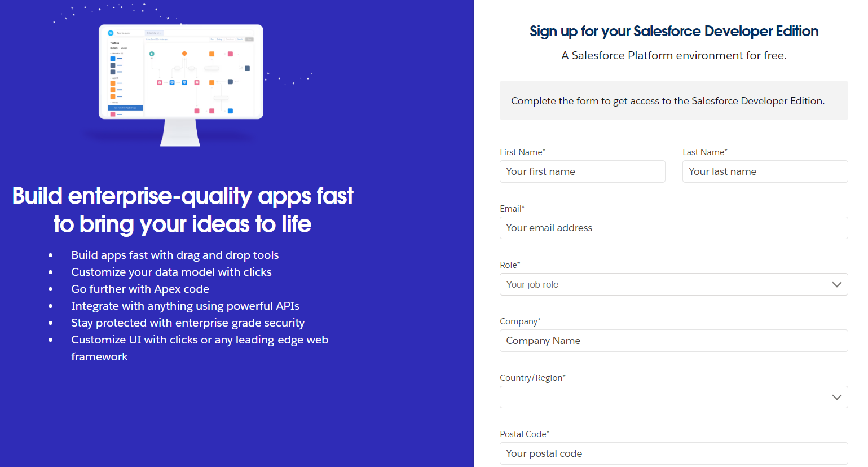
Task: Click the green start play icon in flow diagram
Action: tap(152, 54)
